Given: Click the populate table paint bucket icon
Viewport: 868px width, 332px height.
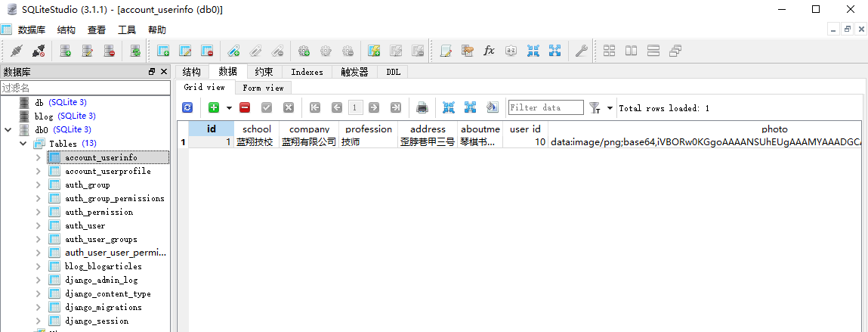Looking at the screenshot, I should (492, 107).
